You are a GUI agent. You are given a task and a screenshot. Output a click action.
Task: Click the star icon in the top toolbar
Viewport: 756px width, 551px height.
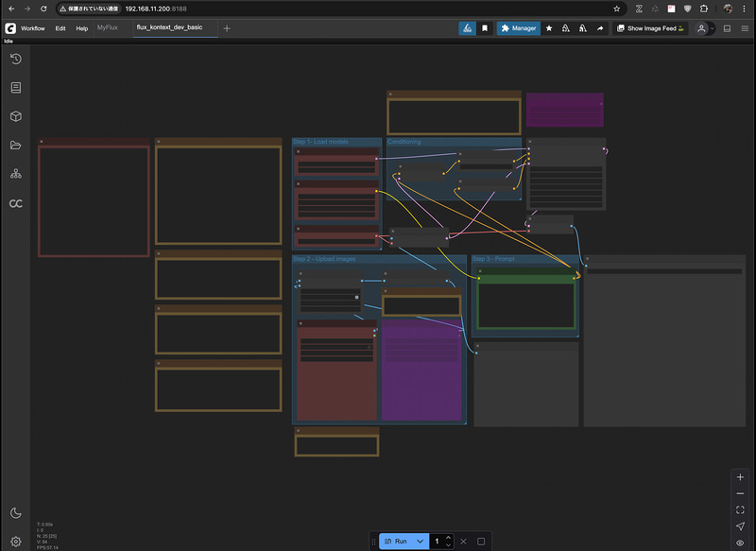548,28
